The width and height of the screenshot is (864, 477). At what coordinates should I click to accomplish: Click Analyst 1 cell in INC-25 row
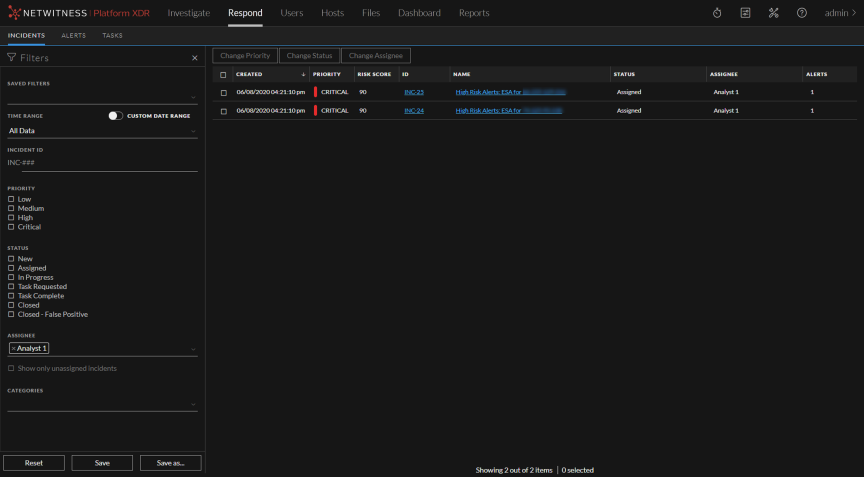coord(726,92)
